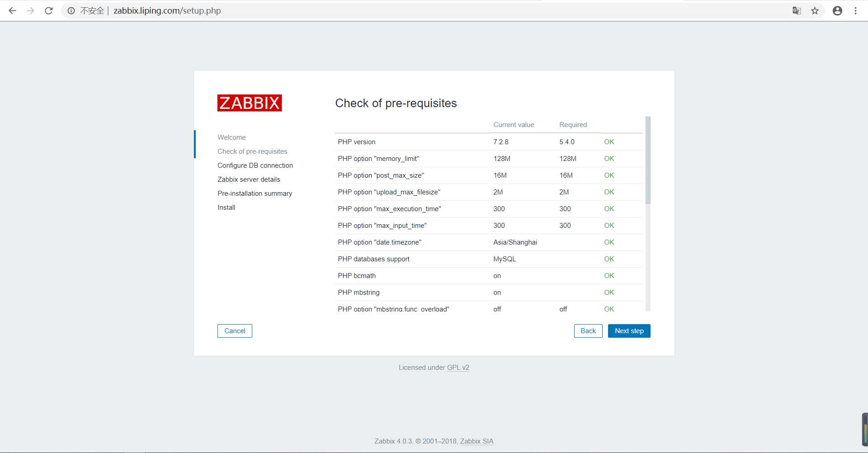Click the Required column header
Viewport: 868px width, 453px height.
click(x=573, y=125)
